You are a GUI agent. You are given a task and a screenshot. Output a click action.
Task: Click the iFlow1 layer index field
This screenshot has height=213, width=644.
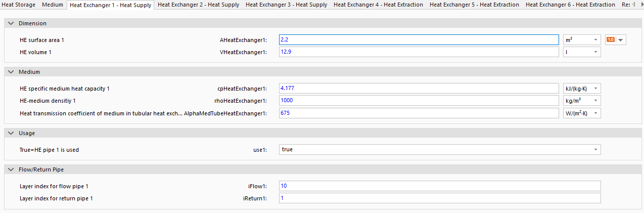pos(440,186)
